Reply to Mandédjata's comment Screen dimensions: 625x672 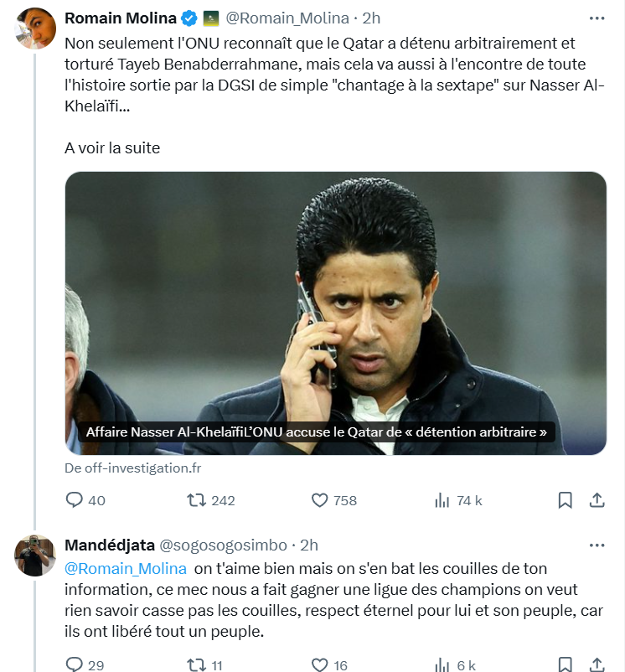(75, 664)
